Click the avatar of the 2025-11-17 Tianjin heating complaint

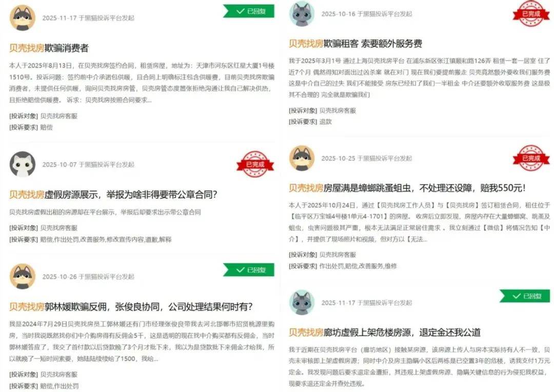(23, 17)
